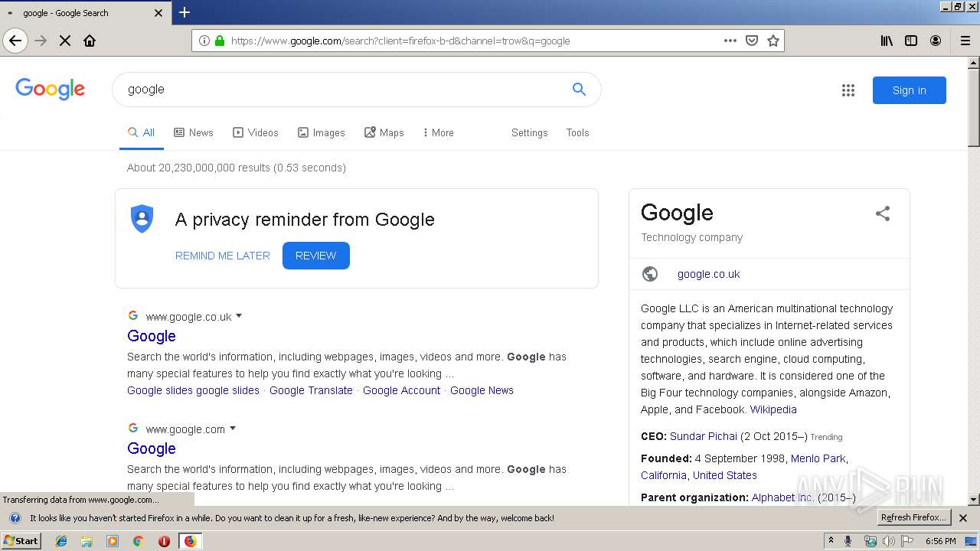Open the first Google result title
This screenshot has height=551, width=980.
(152, 336)
